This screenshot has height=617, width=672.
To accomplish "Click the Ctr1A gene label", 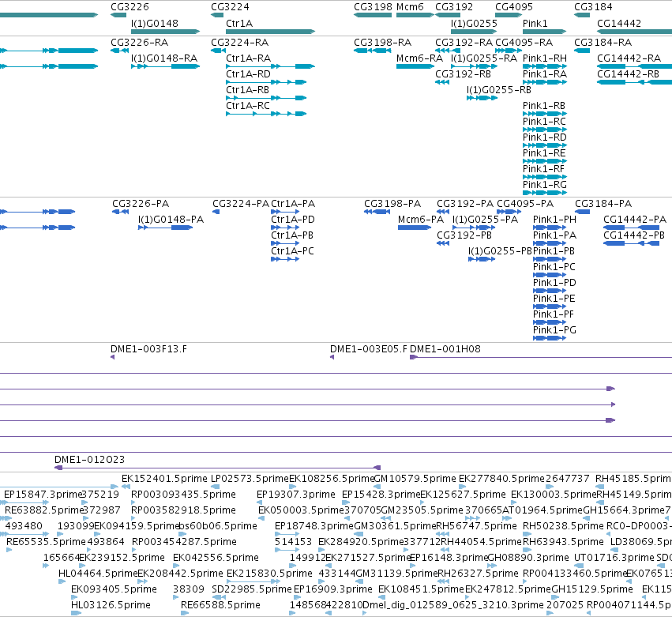I will pyautogui.click(x=239, y=23).
